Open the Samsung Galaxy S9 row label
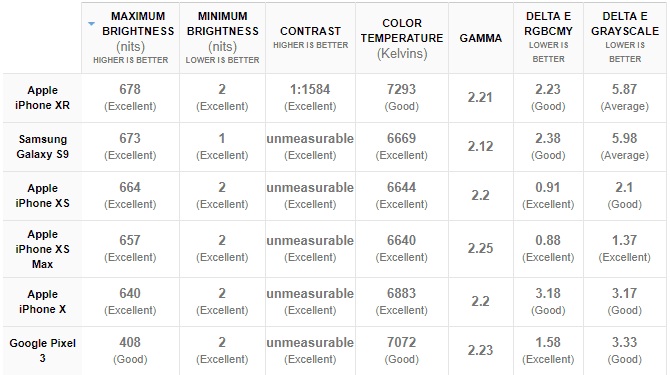The width and height of the screenshot is (670, 375). tap(42, 147)
